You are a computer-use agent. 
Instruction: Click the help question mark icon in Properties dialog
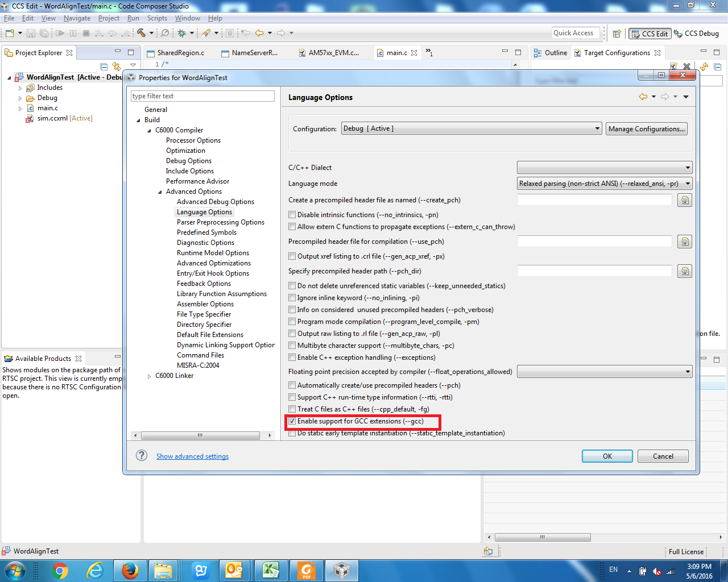142,456
